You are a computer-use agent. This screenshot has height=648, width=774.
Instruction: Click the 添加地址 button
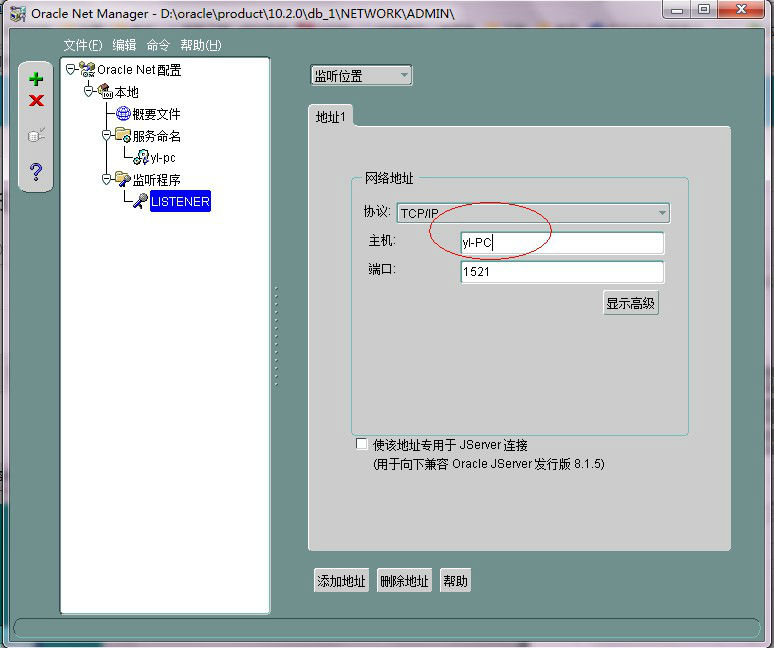341,580
